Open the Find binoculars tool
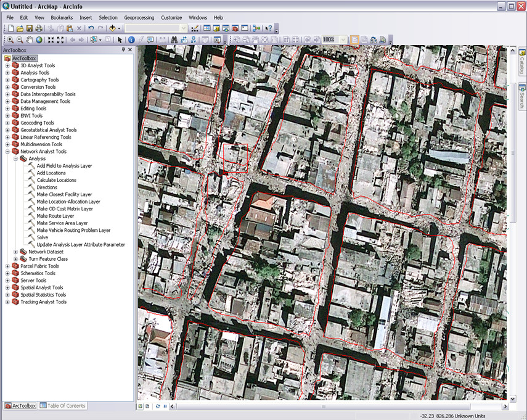Viewport: 527px width, 420px height. 175,39
